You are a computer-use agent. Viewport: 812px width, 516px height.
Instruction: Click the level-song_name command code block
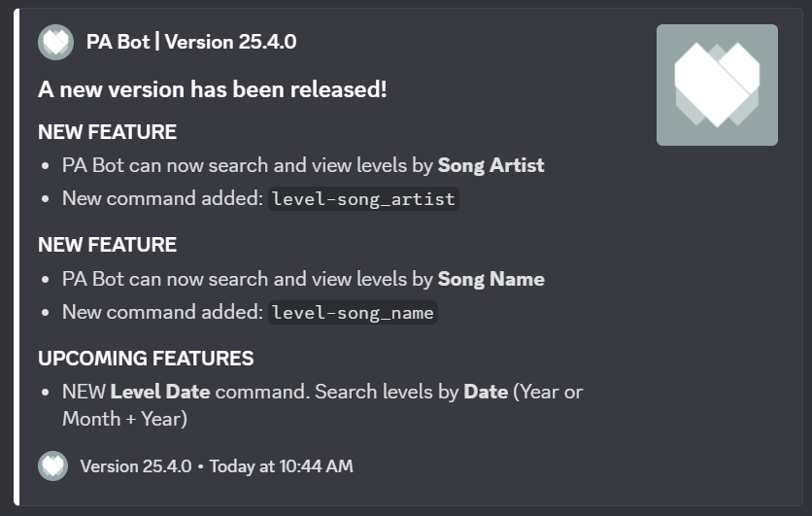[x=354, y=312]
